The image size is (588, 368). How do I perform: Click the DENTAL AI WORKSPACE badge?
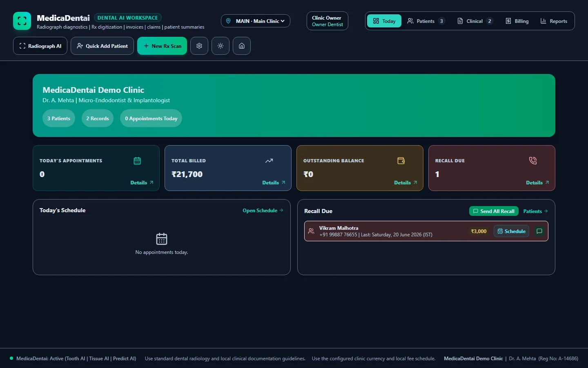click(128, 18)
